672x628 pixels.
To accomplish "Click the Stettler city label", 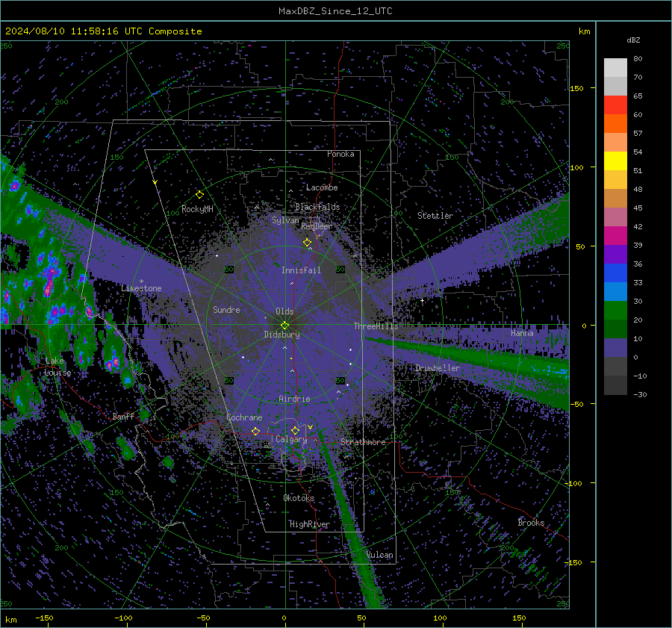I will pyautogui.click(x=435, y=216).
